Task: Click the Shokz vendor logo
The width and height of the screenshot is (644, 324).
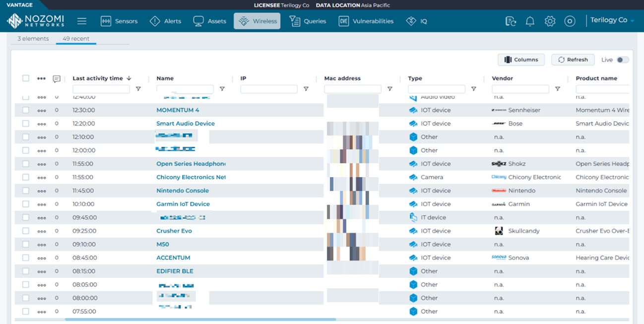Action: 499,164
